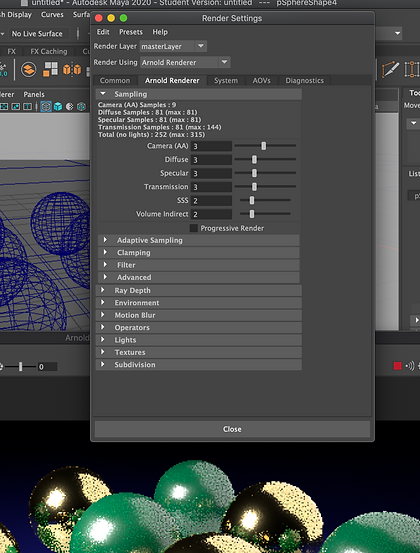Select the FX Caching shelf tab
420x553 pixels.
click(49, 51)
